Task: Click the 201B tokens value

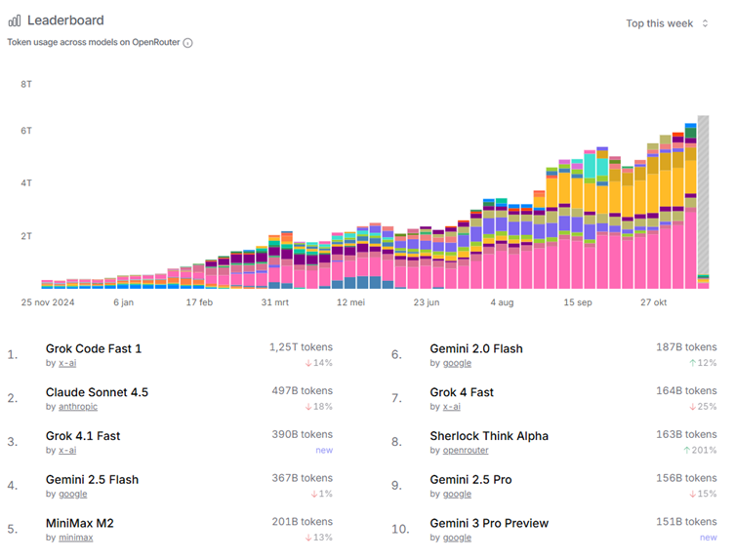Action: (303, 522)
